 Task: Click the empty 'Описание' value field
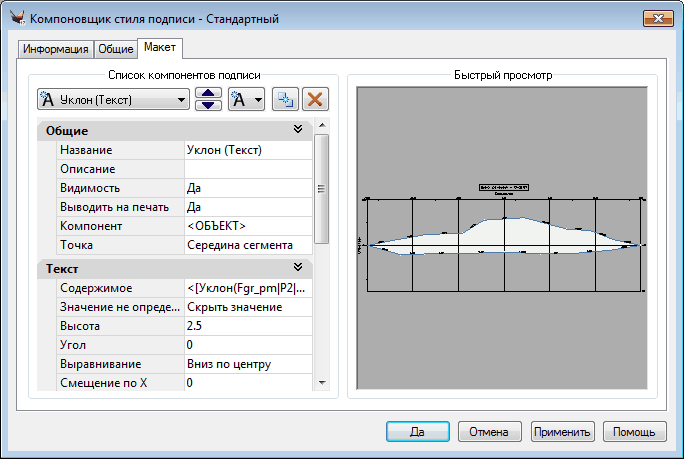click(247, 169)
